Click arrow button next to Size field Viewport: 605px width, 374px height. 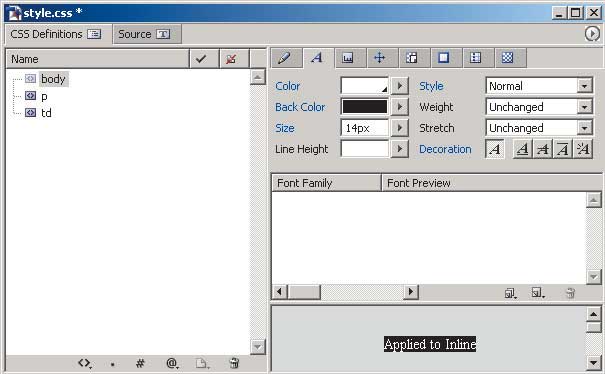[x=399, y=128]
